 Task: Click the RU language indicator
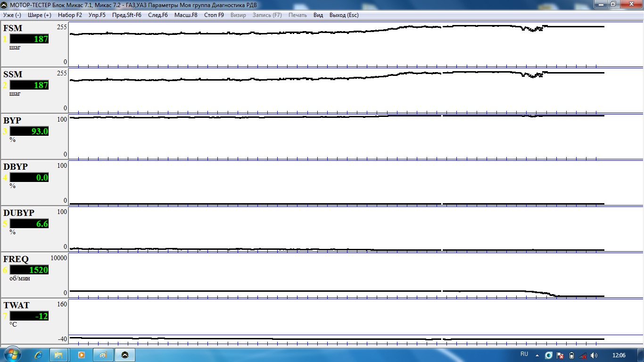524,354
